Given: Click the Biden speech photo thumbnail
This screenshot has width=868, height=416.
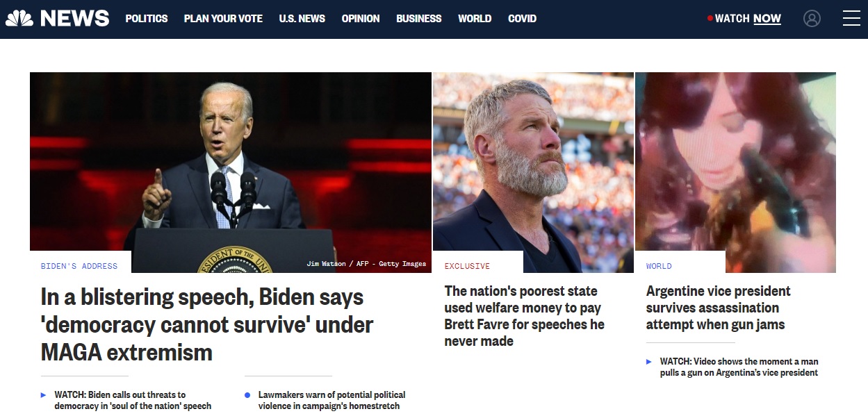Looking at the screenshot, I should [231, 172].
